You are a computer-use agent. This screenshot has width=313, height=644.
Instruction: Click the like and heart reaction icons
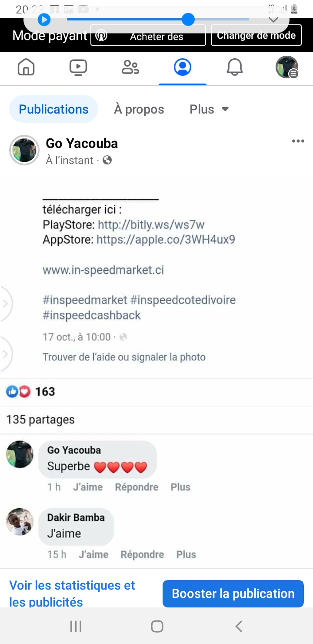18,392
